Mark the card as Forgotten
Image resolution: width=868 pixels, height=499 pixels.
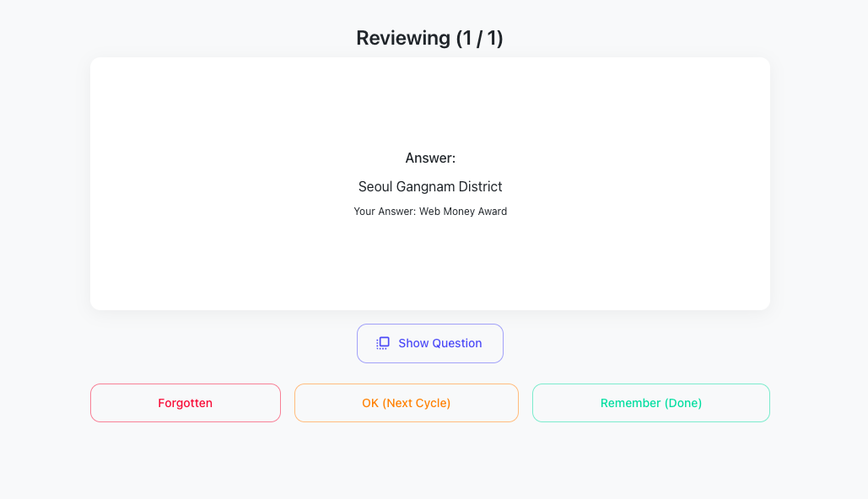click(x=185, y=403)
